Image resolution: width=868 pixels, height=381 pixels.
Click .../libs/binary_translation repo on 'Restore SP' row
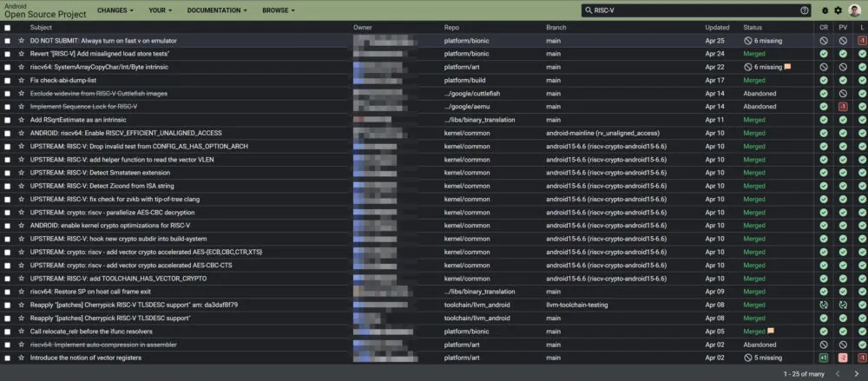[x=479, y=292]
